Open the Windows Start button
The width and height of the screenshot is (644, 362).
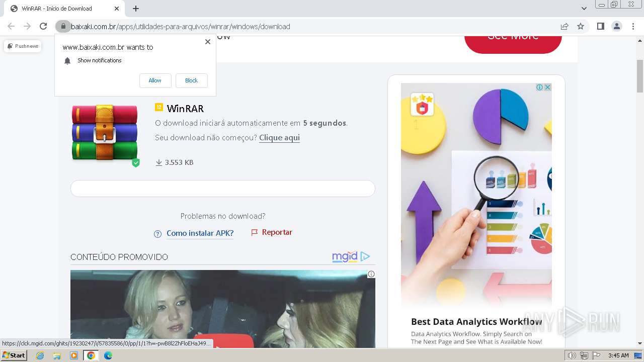tap(14, 355)
